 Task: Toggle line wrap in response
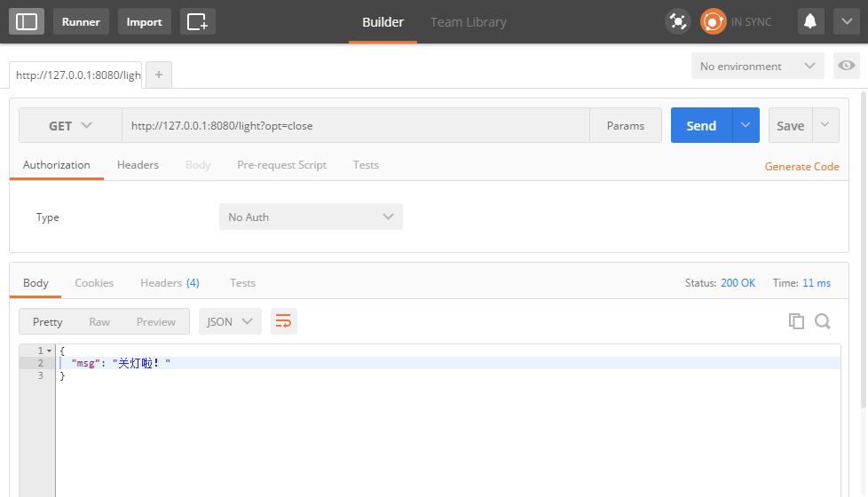point(283,321)
